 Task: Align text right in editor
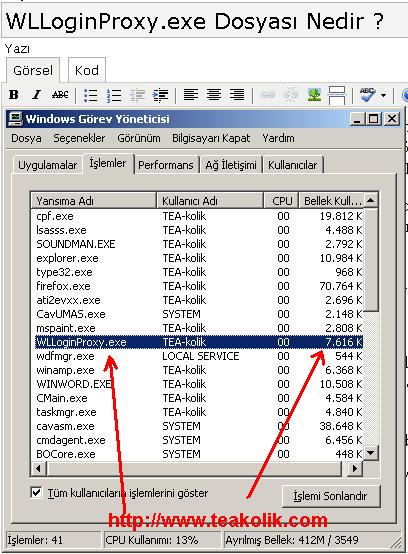click(237, 95)
